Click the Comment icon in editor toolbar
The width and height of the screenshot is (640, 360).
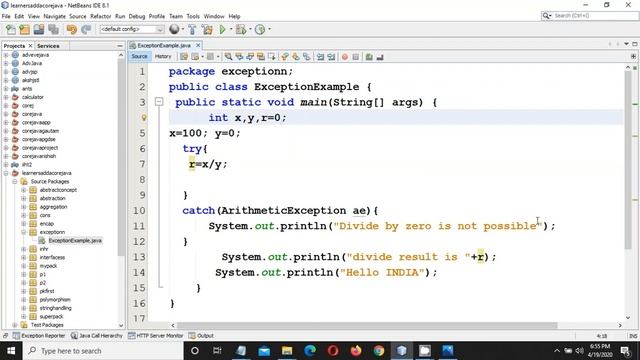369,57
